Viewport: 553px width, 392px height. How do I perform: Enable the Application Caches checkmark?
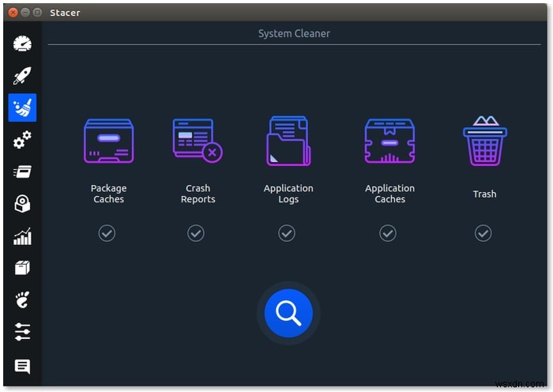tap(388, 233)
